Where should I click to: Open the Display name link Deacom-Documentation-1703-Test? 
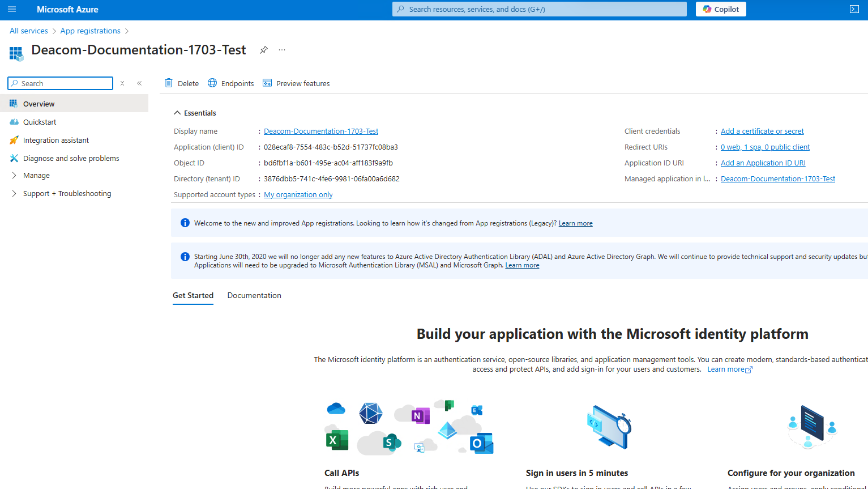coord(321,131)
